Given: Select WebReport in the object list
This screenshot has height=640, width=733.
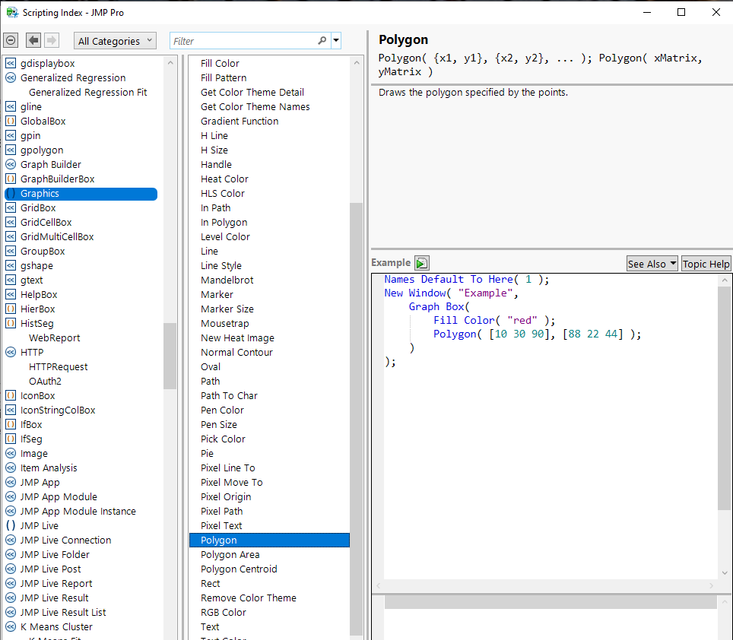Looking at the screenshot, I should (x=54, y=338).
